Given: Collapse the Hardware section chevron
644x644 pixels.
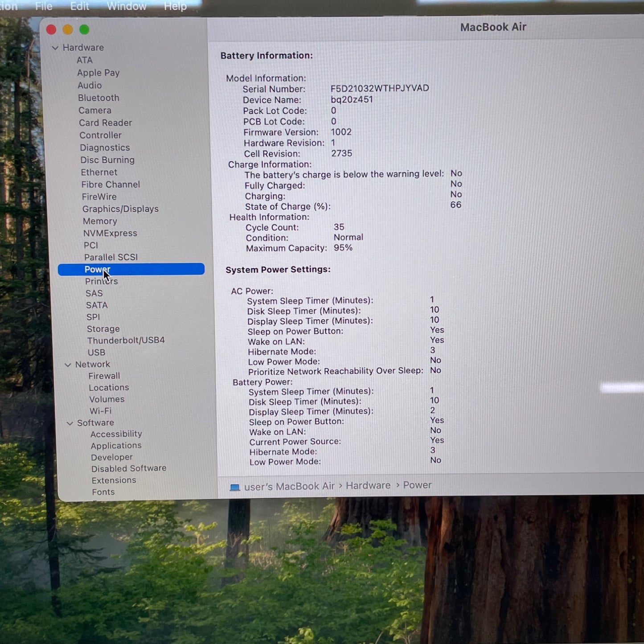Looking at the screenshot, I should 55,48.
